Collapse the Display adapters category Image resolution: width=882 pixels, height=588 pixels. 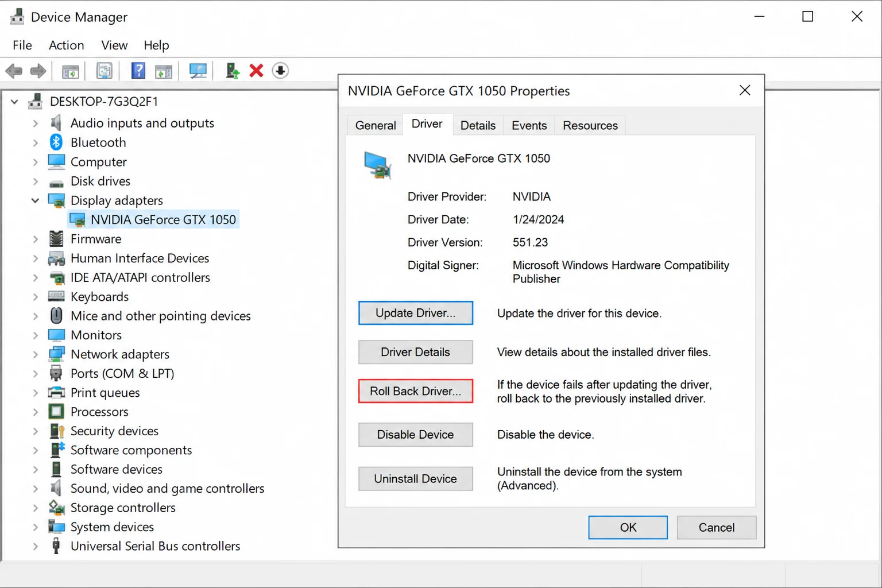click(35, 200)
